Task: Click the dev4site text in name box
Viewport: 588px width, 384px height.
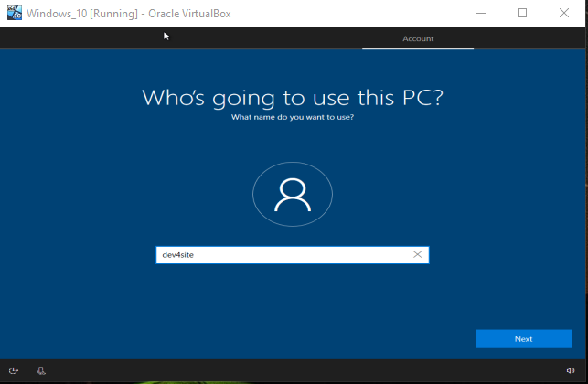Action: (177, 255)
